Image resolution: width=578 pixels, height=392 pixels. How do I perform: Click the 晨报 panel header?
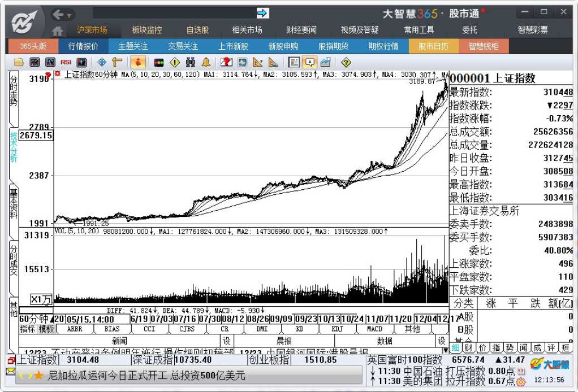coord(284,341)
